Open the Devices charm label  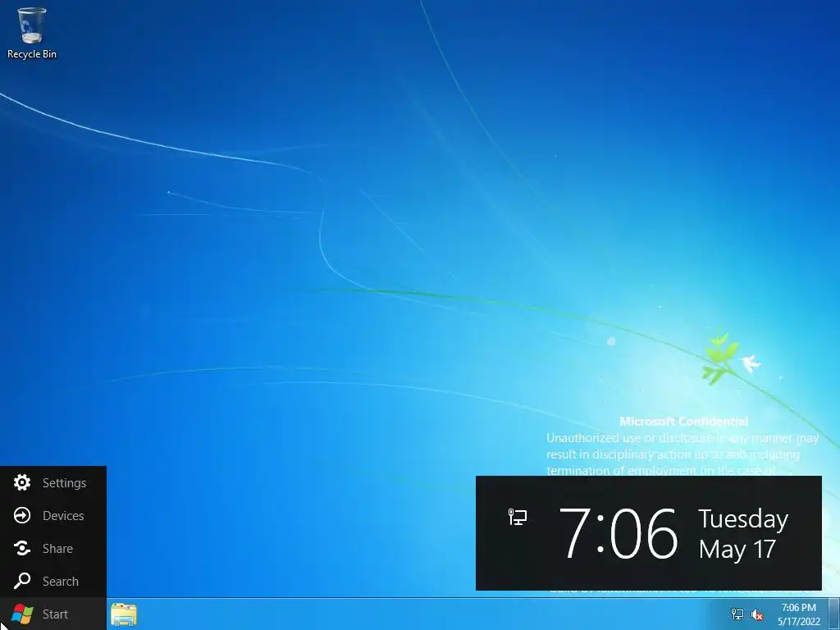[x=63, y=516]
